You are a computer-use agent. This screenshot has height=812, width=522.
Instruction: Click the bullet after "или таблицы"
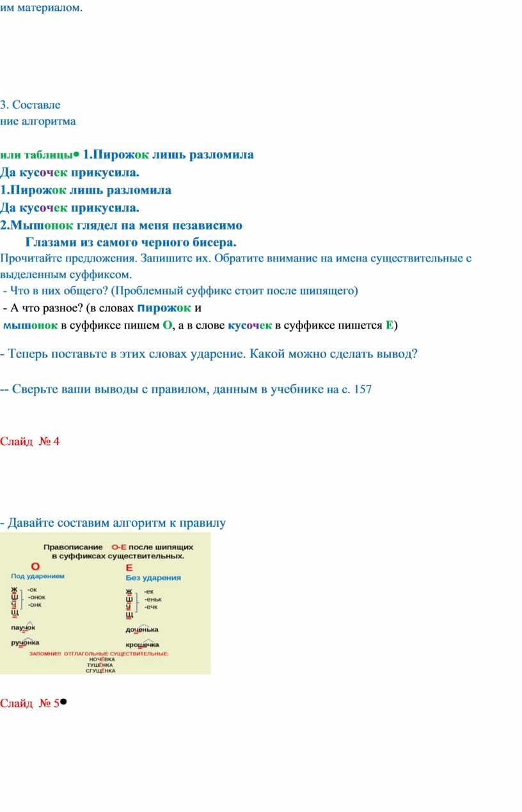click(x=75, y=154)
